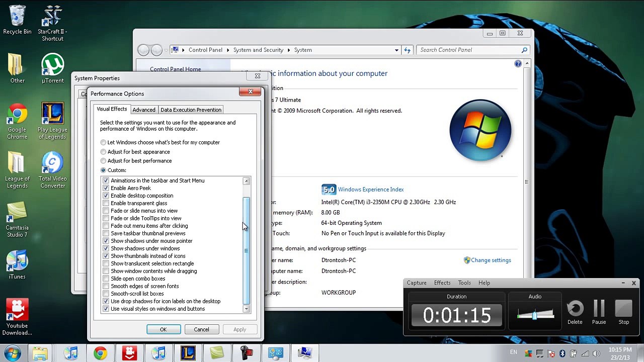Open the recorder Tools menu

pos(464,283)
